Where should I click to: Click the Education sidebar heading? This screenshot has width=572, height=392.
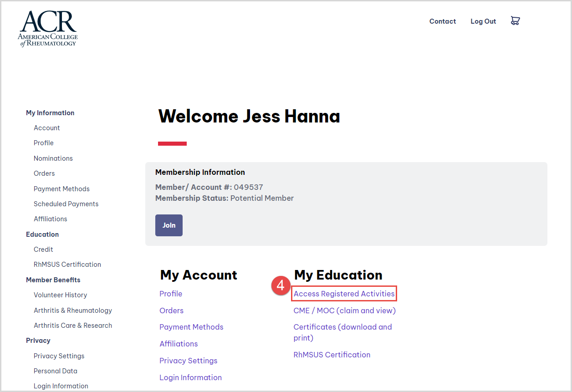42,234
